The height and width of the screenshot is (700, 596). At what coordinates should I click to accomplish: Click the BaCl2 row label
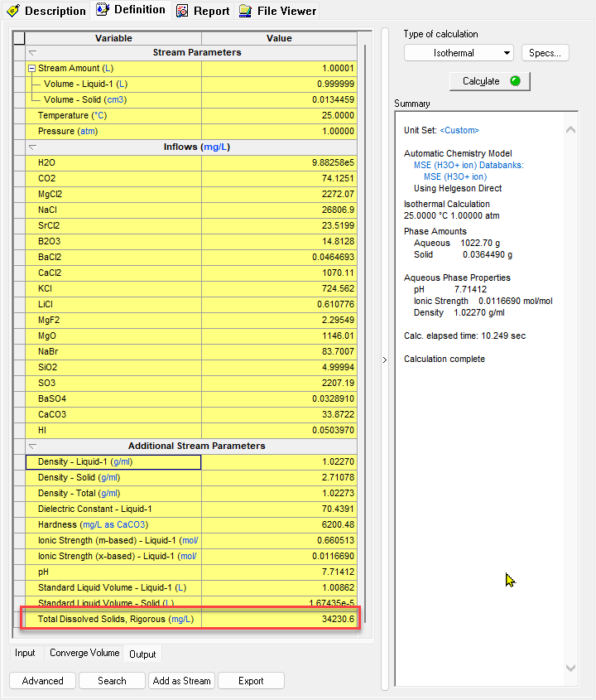tap(113, 257)
